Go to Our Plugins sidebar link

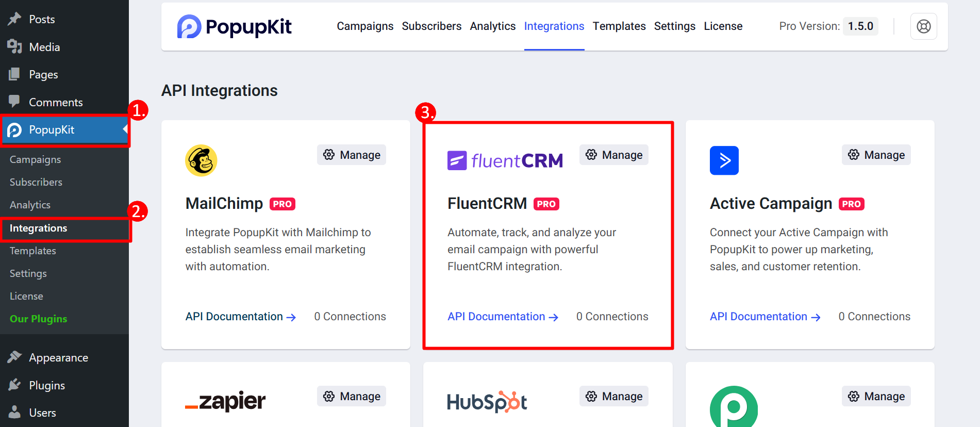(x=39, y=319)
